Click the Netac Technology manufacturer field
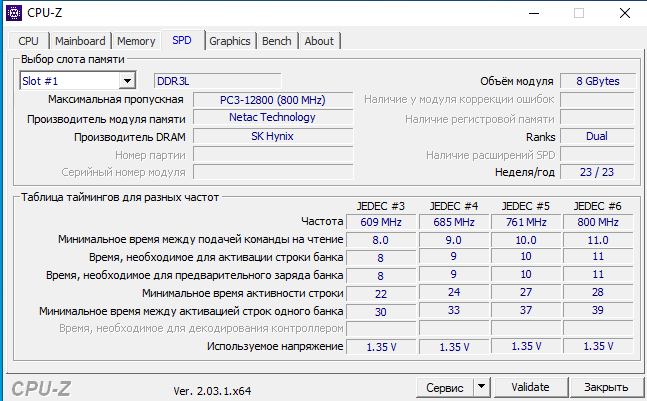The width and height of the screenshot is (647, 401). tap(273, 118)
